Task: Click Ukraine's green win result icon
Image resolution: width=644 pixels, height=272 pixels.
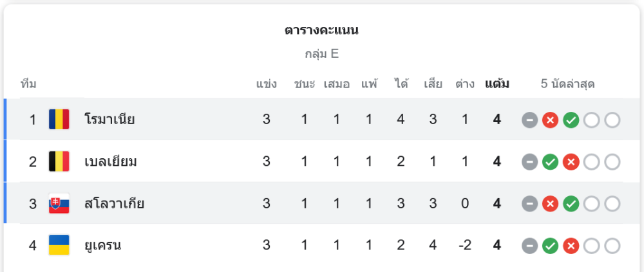Action: click(x=550, y=246)
